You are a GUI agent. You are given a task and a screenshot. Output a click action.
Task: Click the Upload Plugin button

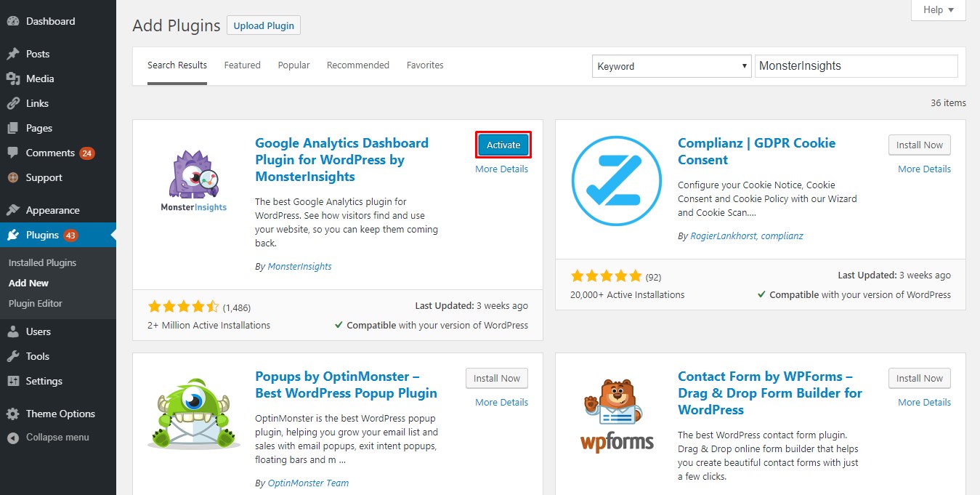264,25
